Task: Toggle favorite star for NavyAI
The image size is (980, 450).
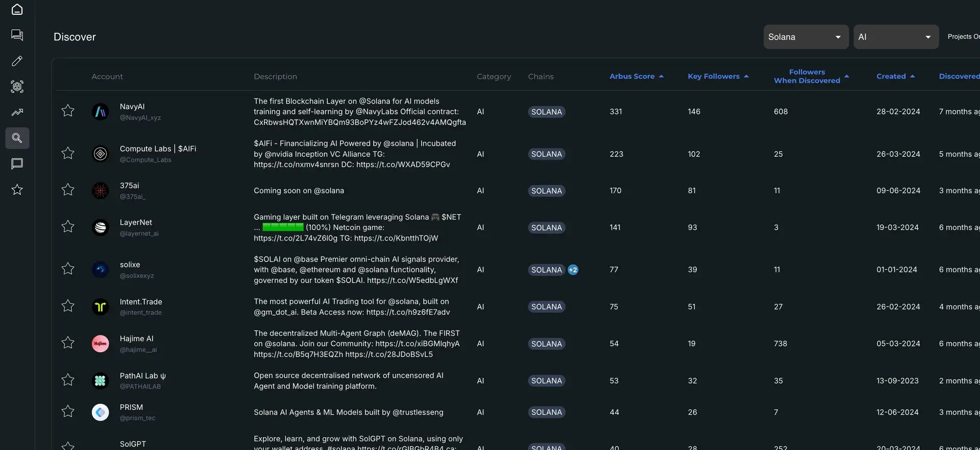Action: (x=68, y=111)
